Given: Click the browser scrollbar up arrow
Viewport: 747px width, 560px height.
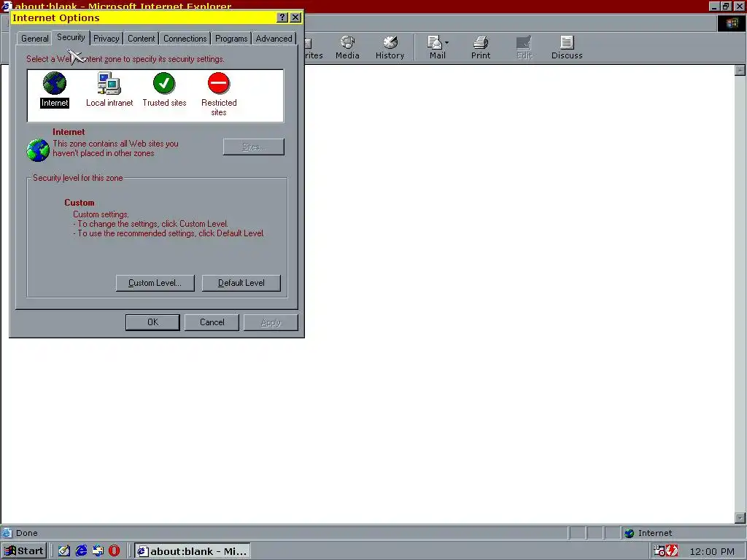Looking at the screenshot, I should (740, 71).
